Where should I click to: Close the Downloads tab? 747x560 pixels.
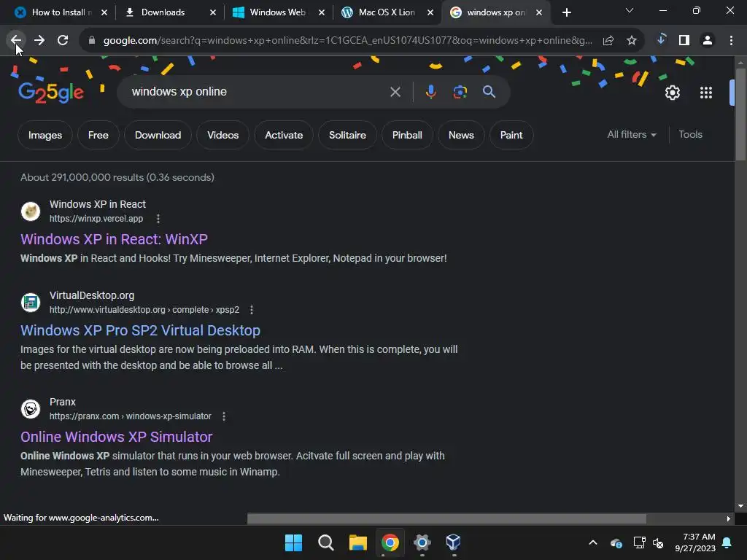pos(213,13)
